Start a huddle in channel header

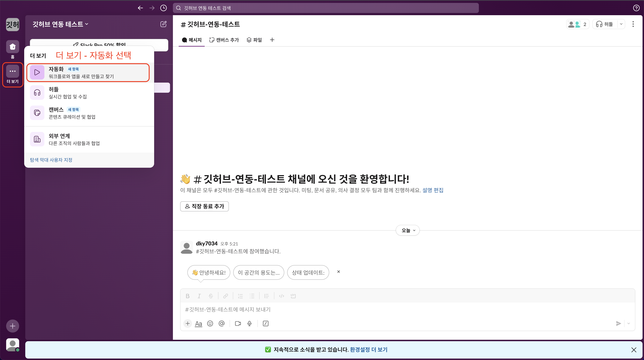tap(604, 24)
